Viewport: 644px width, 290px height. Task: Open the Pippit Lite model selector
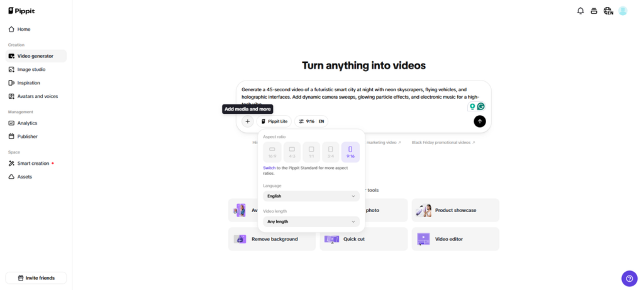click(274, 121)
